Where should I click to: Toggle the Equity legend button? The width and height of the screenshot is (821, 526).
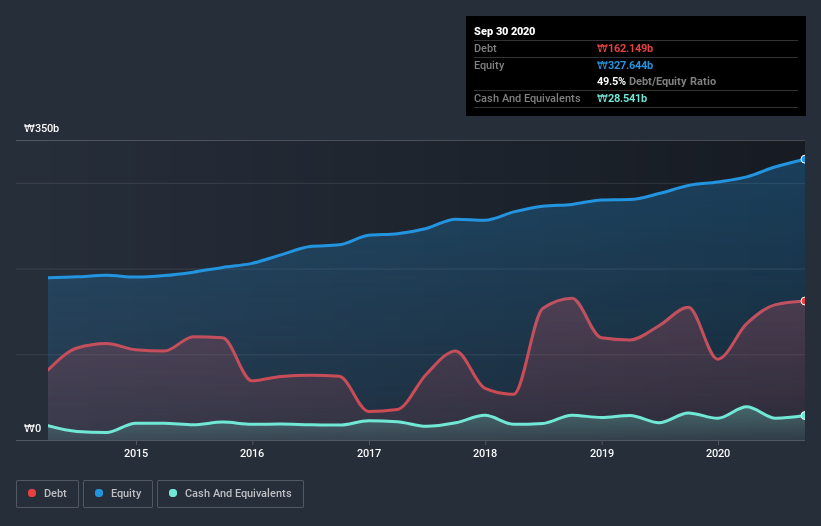[x=118, y=494]
